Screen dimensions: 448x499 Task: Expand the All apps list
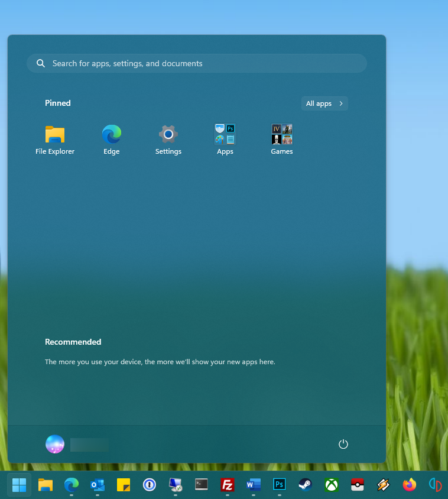pyautogui.click(x=324, y=103)
